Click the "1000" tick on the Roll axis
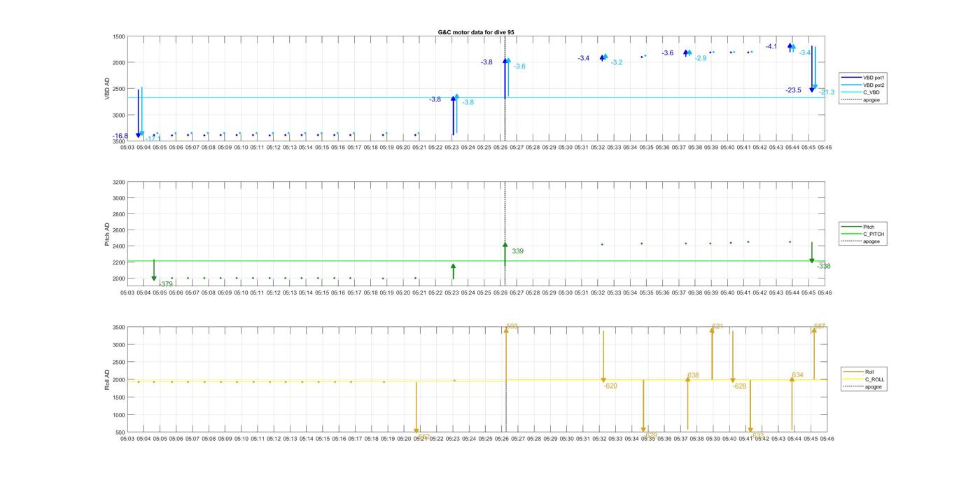980x485 pixels. 119,415
